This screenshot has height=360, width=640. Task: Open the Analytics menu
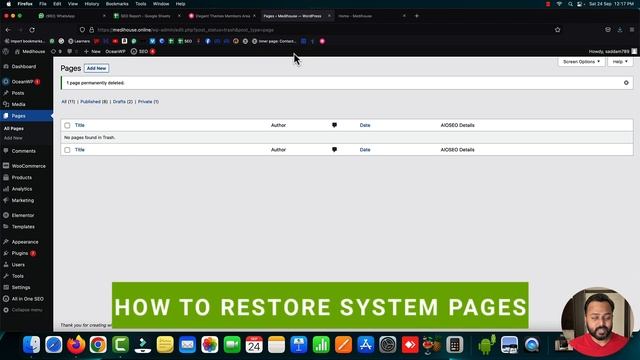point(22,189)
